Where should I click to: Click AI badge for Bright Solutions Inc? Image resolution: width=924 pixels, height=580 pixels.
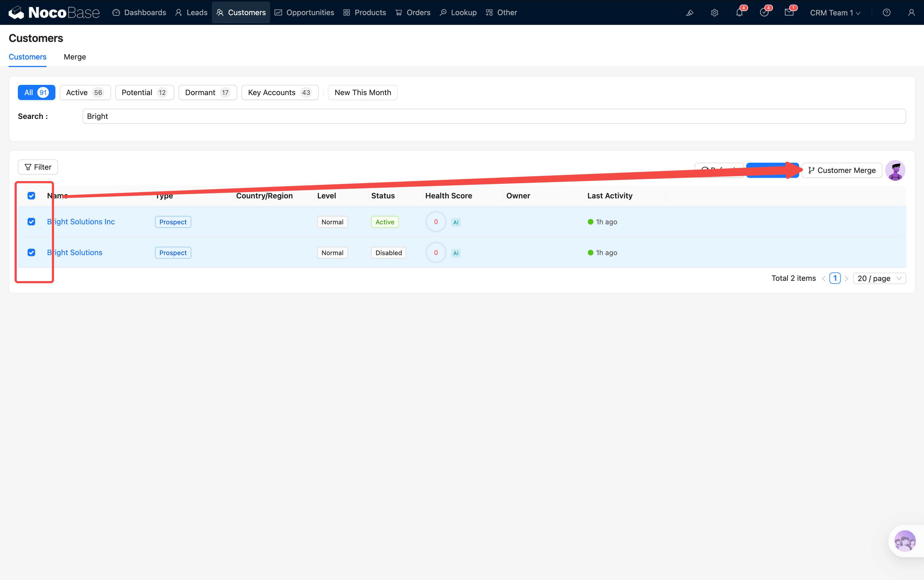[x=456, y=222]
